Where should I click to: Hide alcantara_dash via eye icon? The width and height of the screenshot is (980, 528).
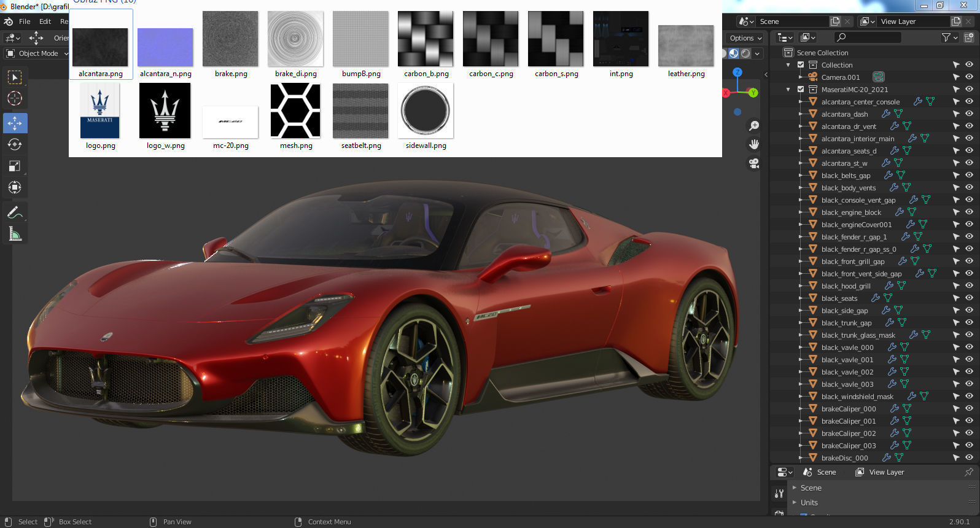[x=969, y=114]
